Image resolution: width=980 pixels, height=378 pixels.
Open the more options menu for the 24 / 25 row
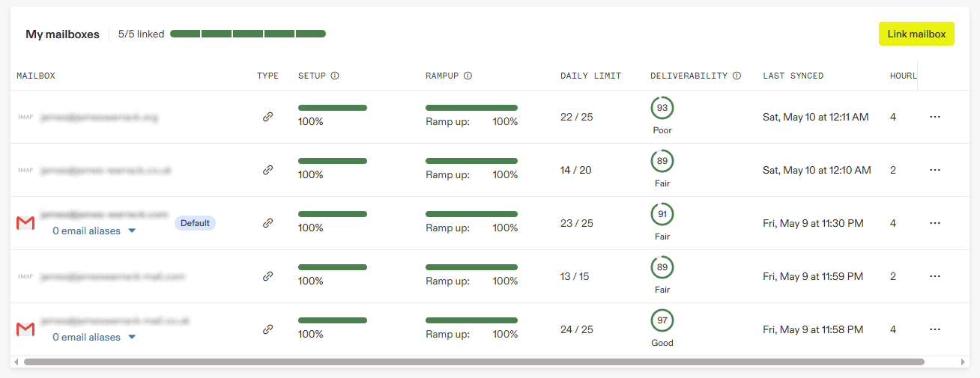[x=934, y=329]
